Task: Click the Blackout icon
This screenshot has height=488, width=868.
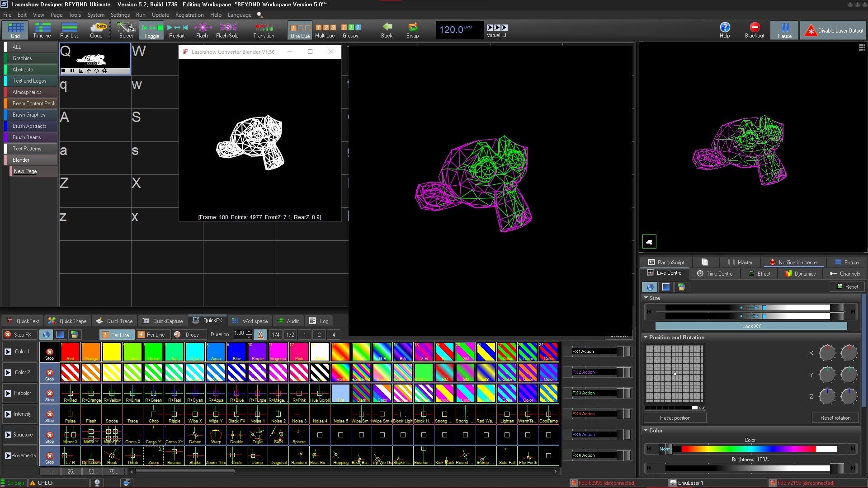Action: [x=754, y=30]
